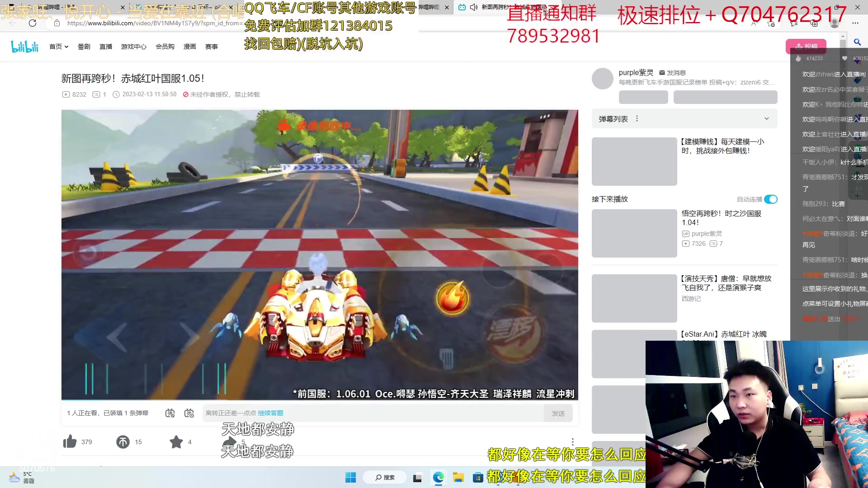
Task: Open browser settings ellipsis menu
Action: coord(855,23)
